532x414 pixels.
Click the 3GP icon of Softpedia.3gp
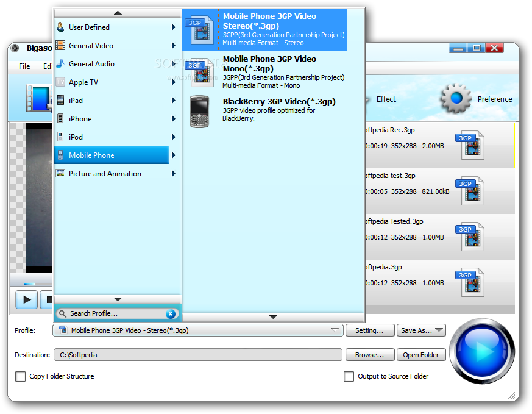point(470,283)
